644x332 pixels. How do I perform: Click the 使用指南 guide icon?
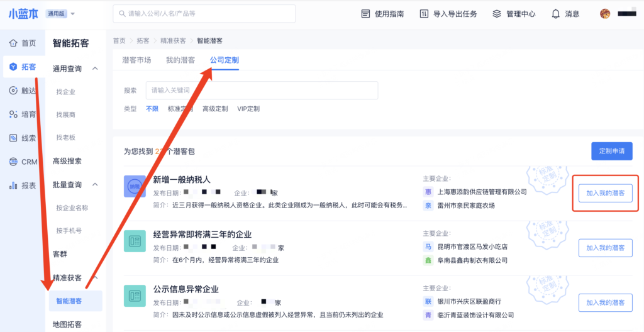[x=366, y=14]
